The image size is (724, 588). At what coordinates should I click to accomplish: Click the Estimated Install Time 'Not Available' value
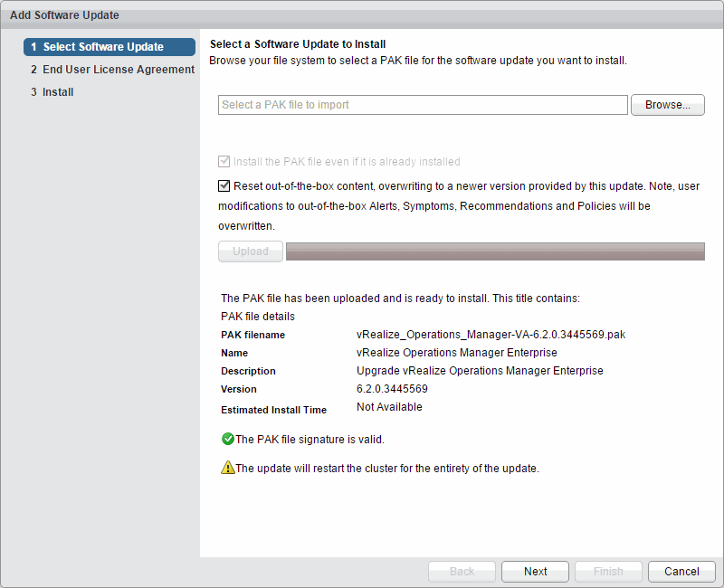[389, 407]
